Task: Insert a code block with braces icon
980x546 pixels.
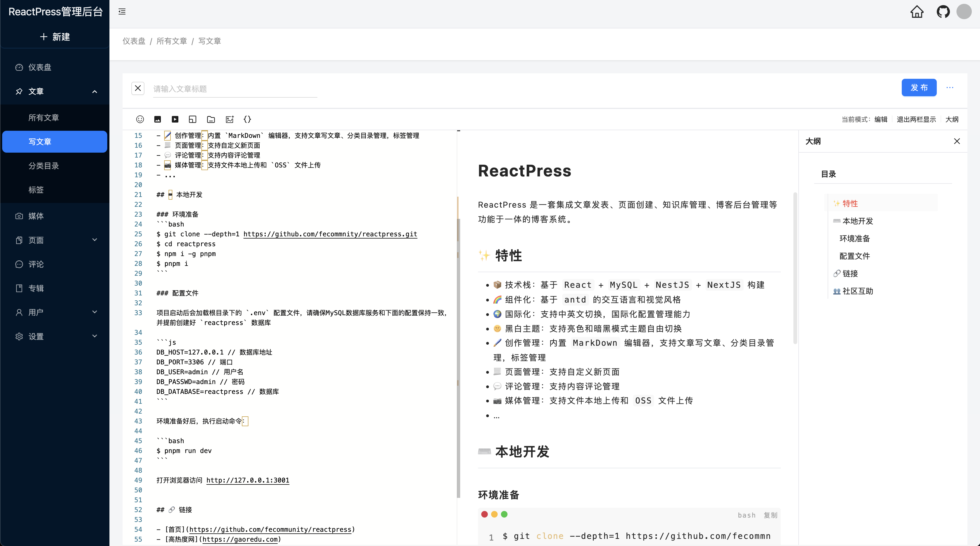Action: coord(247,119)
